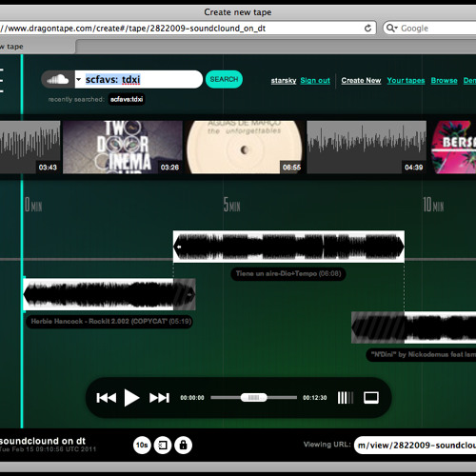The width and height of the screenshot is (476, 476).
Task: Click the Sign out link
Action: (315, 81)
